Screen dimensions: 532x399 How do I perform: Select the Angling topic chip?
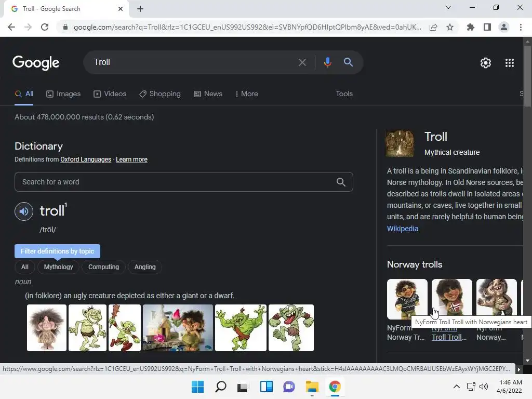coord(145,267)
